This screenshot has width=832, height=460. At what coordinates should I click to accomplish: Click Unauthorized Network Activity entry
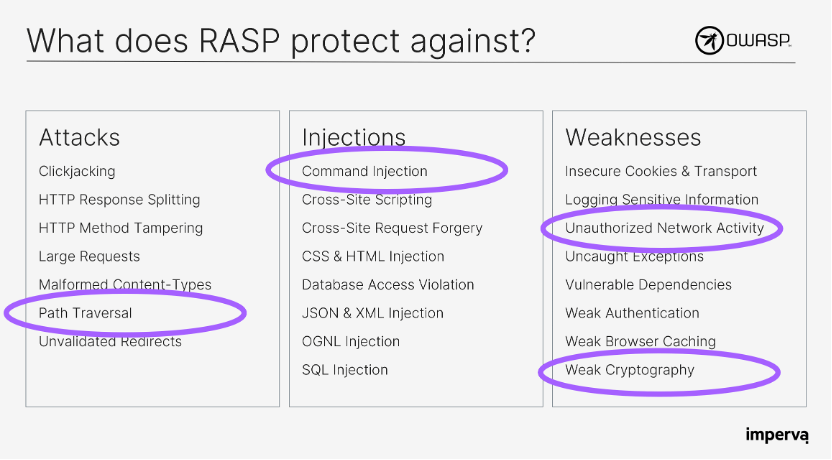pos(664,228)
